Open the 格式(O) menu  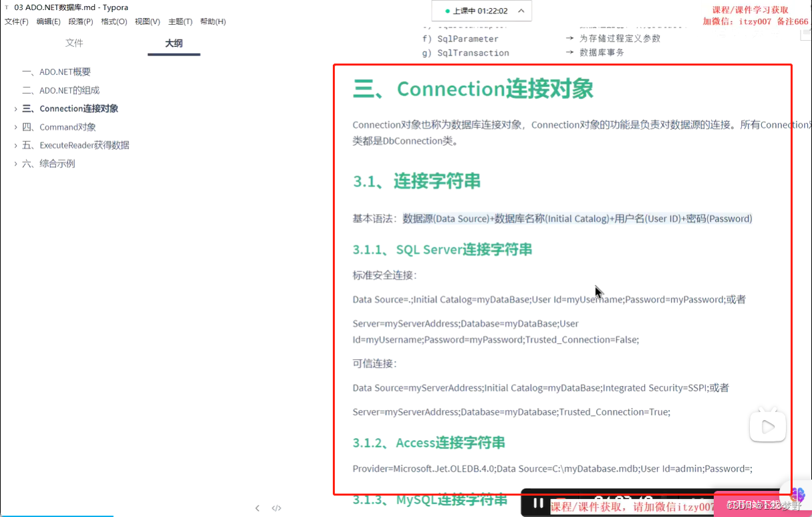(x=114, y=21)
